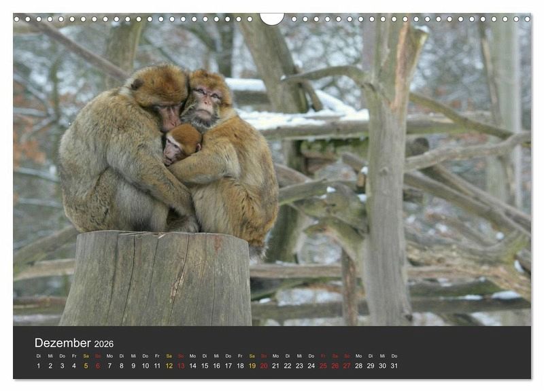The width and height of the screenshot is (544, 392).
Task: Pick Thursday date 24
Action: point(311,366)
